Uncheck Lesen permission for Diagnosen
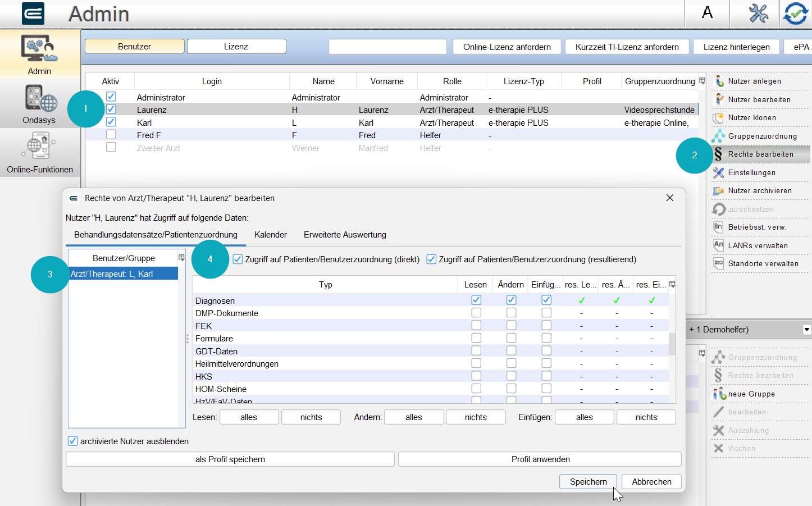 coord(476,300)
